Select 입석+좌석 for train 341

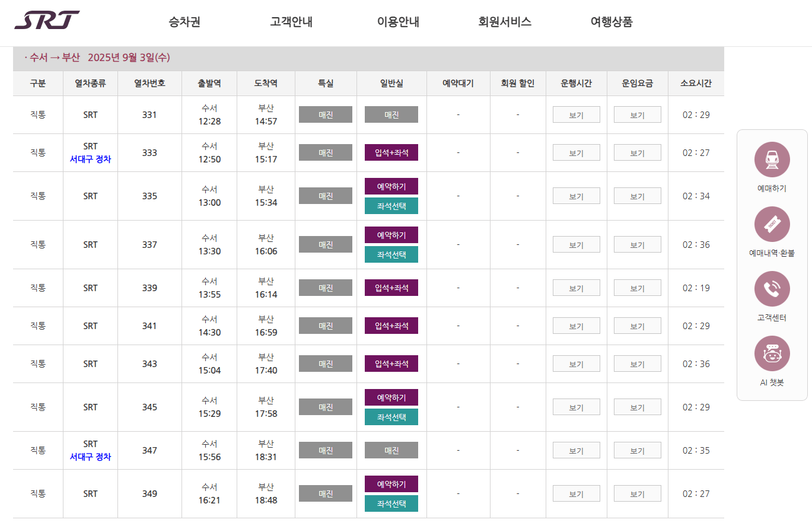[x=391, y=326]
